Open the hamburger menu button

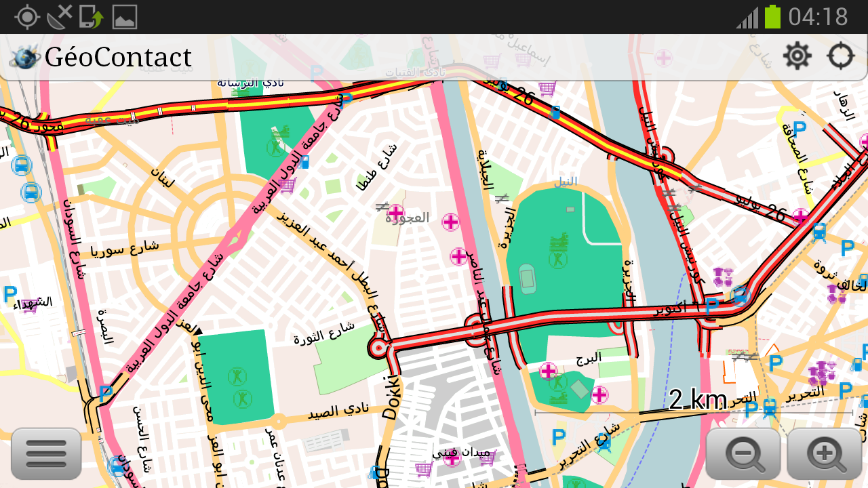point(46,454)
